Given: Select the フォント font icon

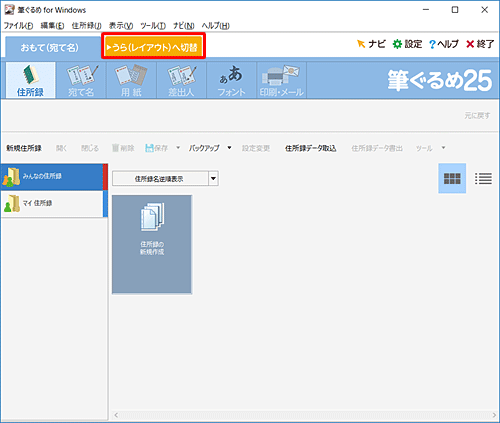Looking at the screenshot, I should 231,80.
